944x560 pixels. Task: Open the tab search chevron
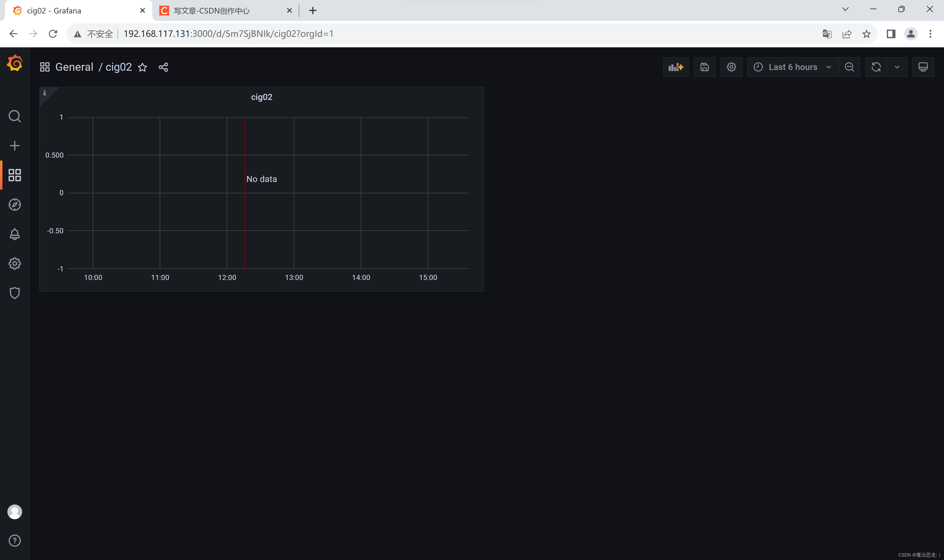[x=845, y=9]
